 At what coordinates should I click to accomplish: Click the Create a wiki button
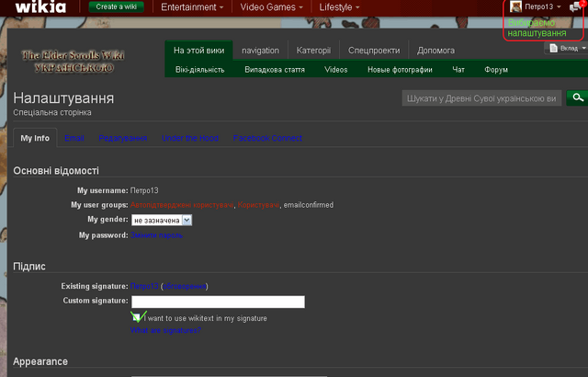pos(117,6)
